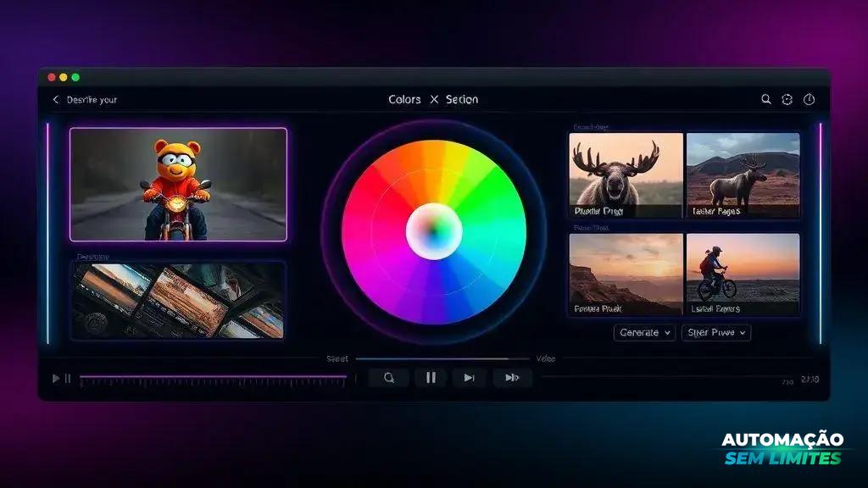Pick the center white point of color wheel
The image size is (868, 488).
tap(434, 231)
